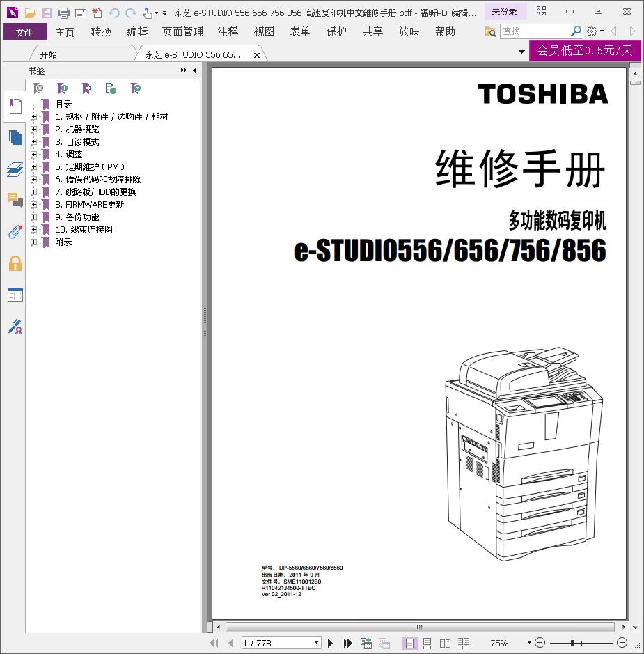This screenshot has height=654, width=644.
Task: Expand bookmark 6. 错误代码和故障排除
Action: pos(33,180)
